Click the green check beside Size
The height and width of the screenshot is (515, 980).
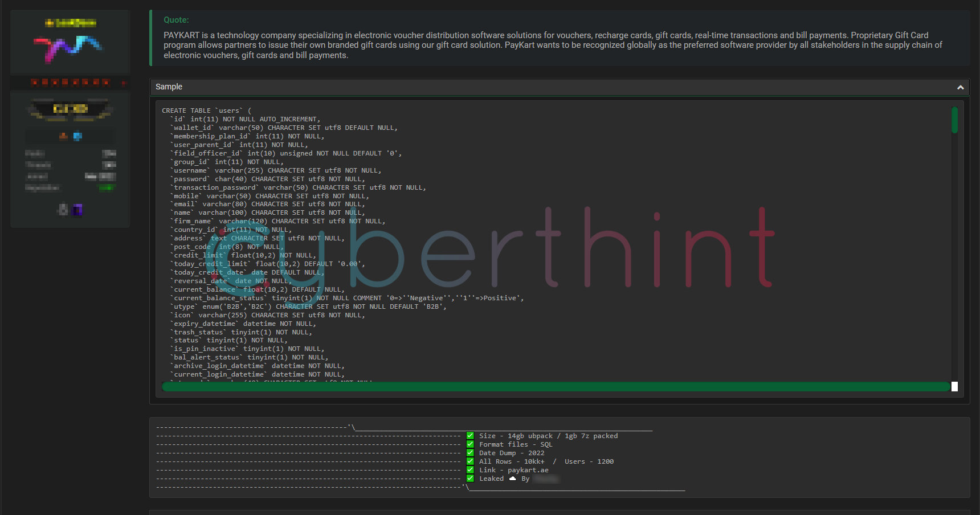coord(470,436)
